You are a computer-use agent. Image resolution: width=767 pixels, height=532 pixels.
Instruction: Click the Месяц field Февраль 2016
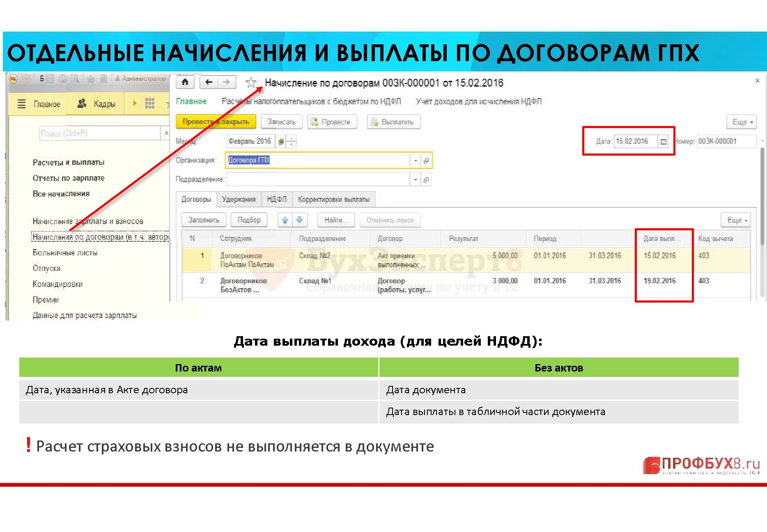click(x=250, y=142)
